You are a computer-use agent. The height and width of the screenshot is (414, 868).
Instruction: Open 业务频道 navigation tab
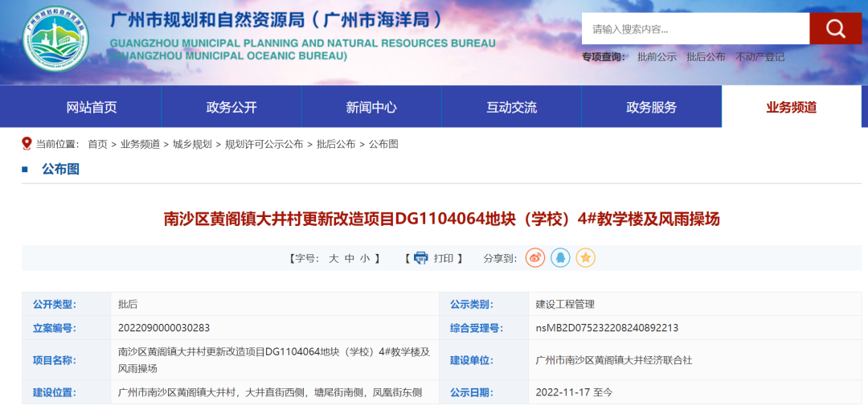point(792,108)
